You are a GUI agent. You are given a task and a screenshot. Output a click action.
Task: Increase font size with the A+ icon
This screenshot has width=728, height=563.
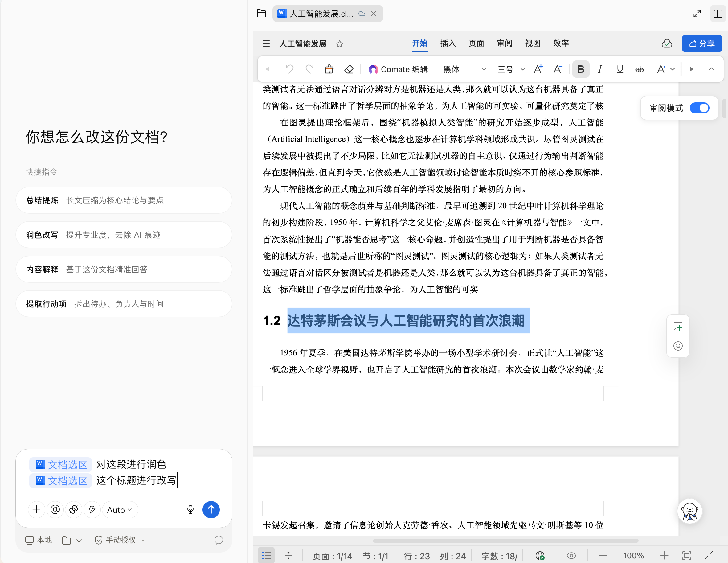(538, 69)
